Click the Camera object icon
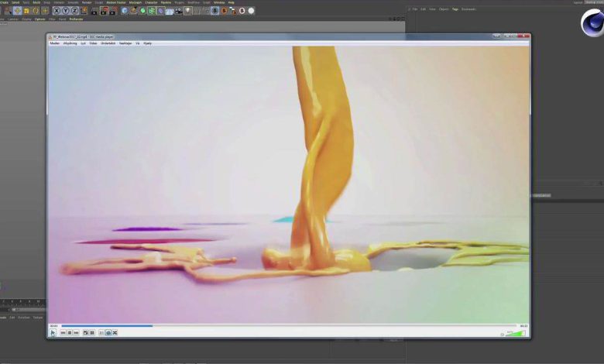The width and height of the screenshot is (604, 364). [x=179, y=11]
